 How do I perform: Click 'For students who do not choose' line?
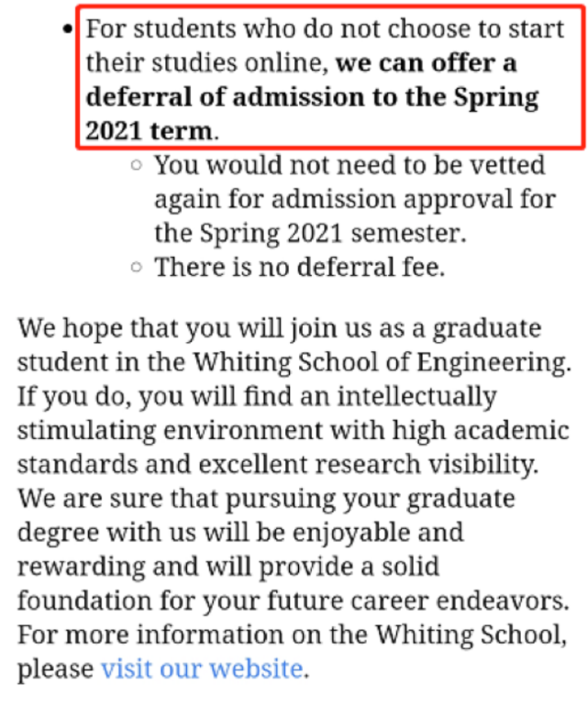coord(325,29)
